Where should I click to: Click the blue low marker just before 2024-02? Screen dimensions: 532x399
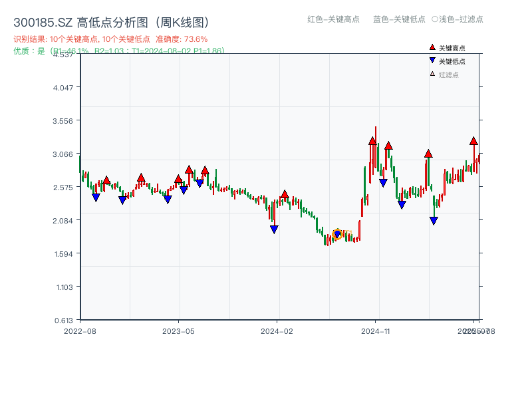tap(274, 229)
